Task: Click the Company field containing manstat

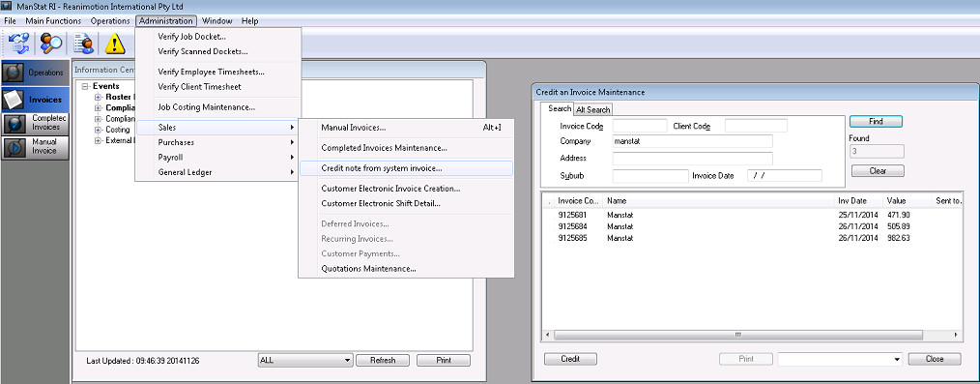Action: (x=693, y=141)
